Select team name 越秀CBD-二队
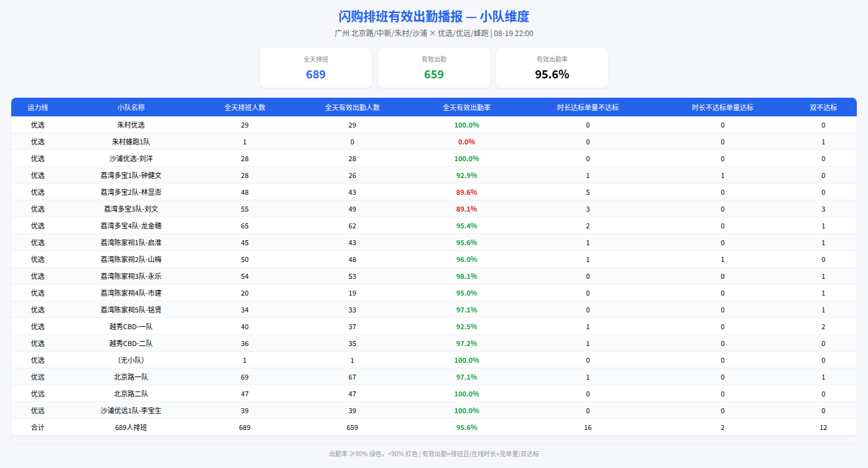 point(131,344)
